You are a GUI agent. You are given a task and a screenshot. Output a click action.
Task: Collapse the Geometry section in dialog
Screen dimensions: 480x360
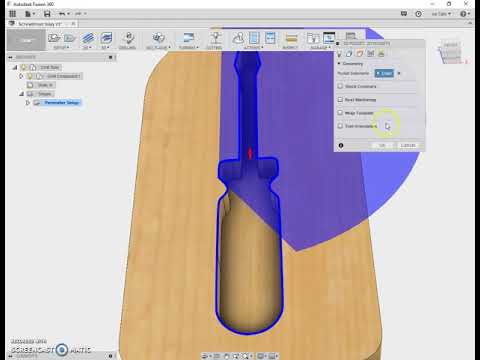pos(339,63)
